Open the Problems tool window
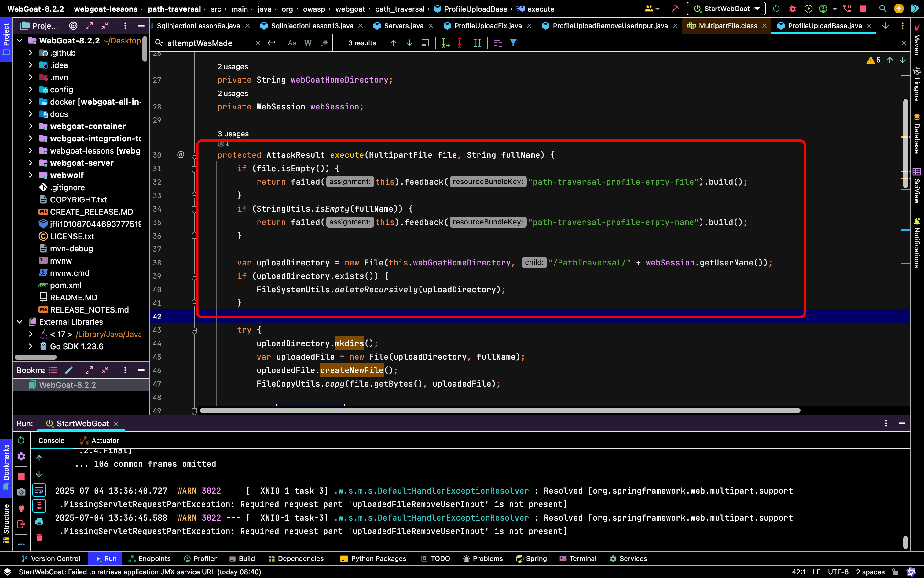 click(x=482, y=558)
